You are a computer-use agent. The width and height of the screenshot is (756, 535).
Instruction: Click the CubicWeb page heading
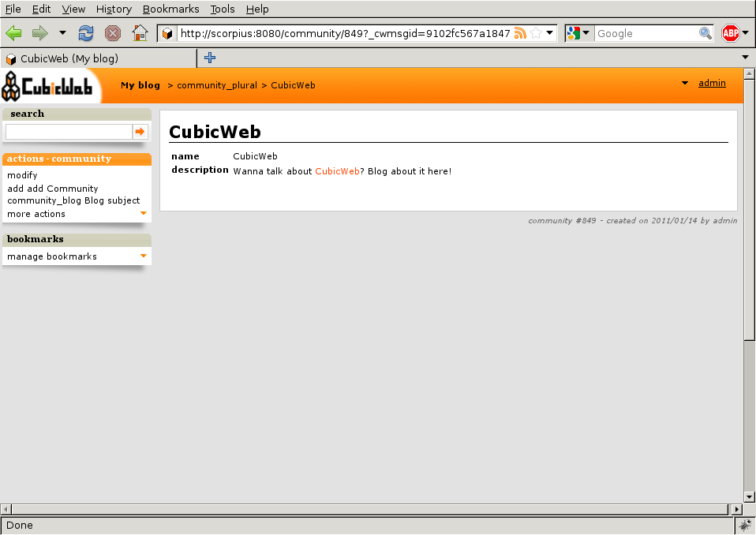click(x=215, y=132)
